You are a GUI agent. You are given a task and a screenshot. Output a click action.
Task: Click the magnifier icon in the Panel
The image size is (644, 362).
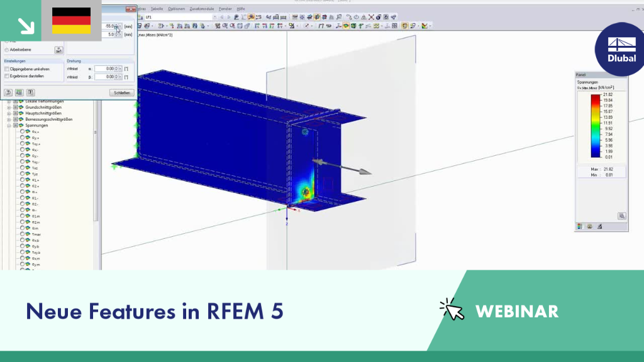click(622, 216)
